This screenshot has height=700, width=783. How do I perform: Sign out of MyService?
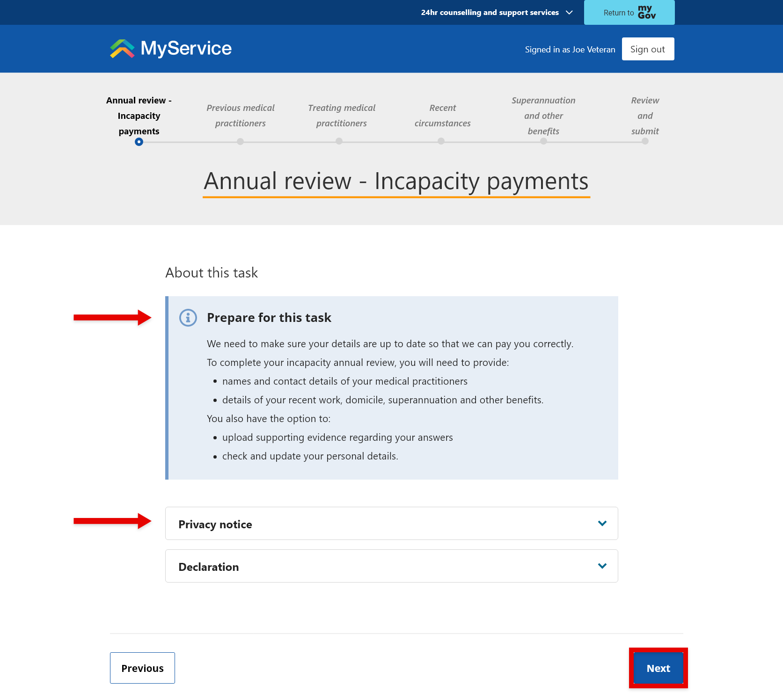648,49
